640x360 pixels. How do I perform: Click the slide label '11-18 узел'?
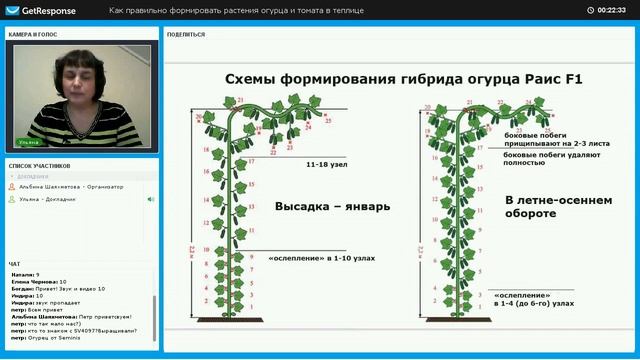pos(327,164)
